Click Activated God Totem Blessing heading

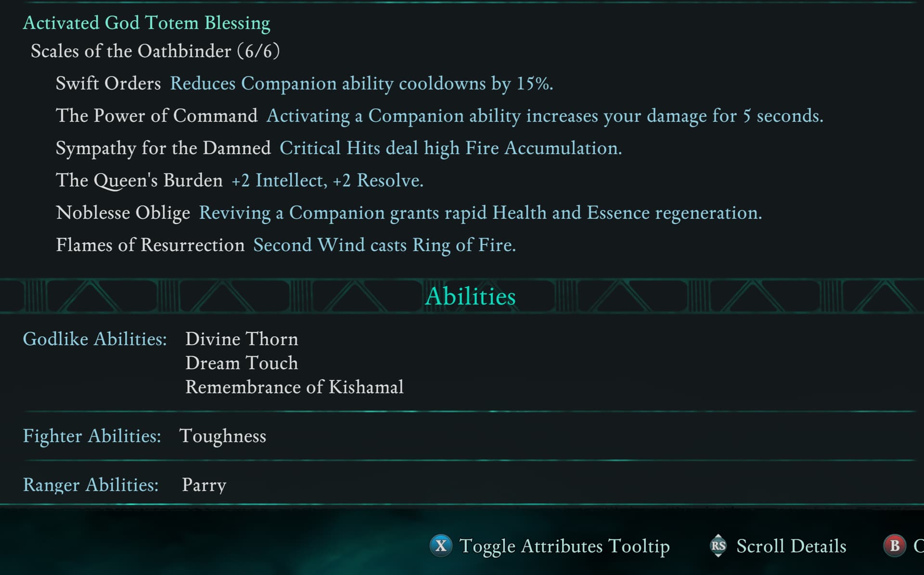147,23
